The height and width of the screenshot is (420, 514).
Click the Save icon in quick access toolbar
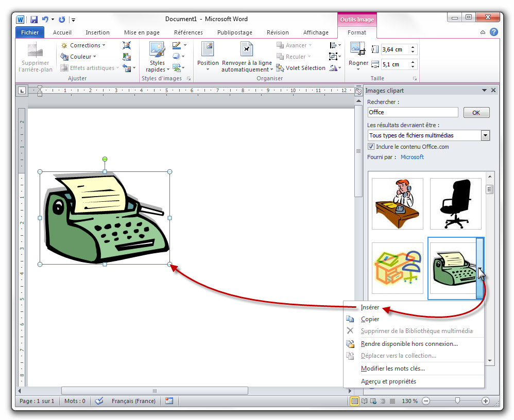(x=34, y=20)
